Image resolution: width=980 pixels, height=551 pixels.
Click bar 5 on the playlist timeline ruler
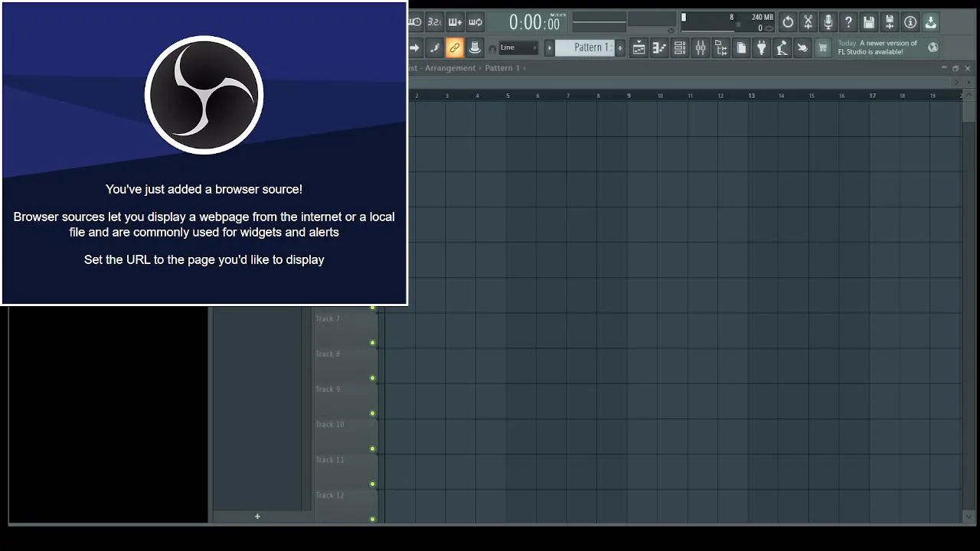(x=507, y=96)
